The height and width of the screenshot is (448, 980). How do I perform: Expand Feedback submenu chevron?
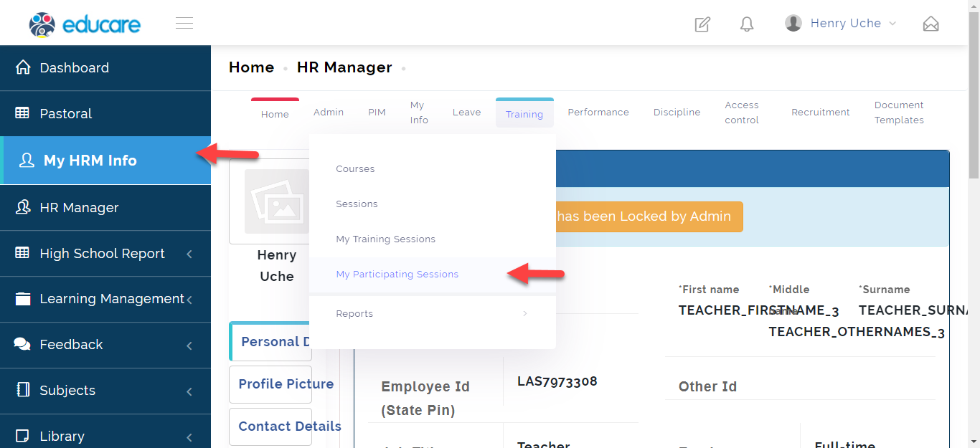[x=189, y=345]
